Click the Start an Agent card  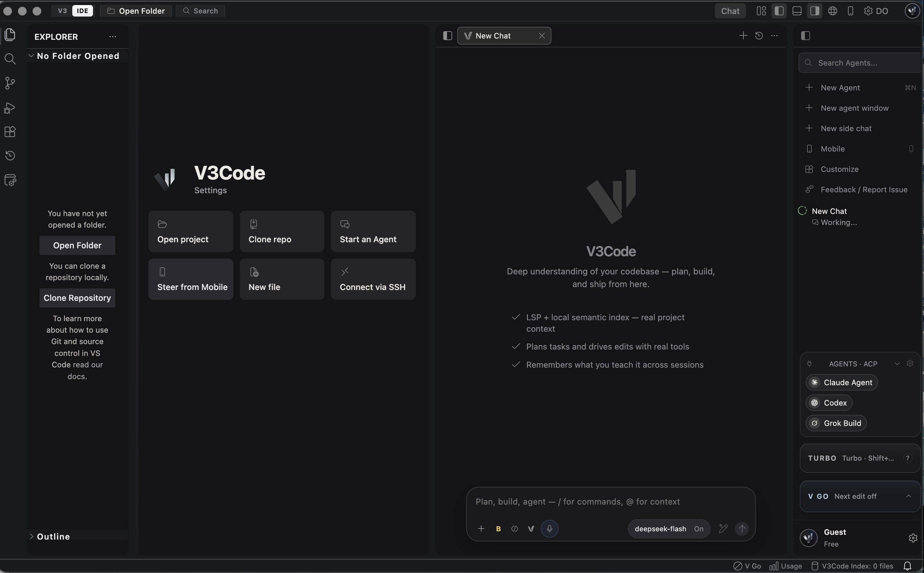[373, 231]
